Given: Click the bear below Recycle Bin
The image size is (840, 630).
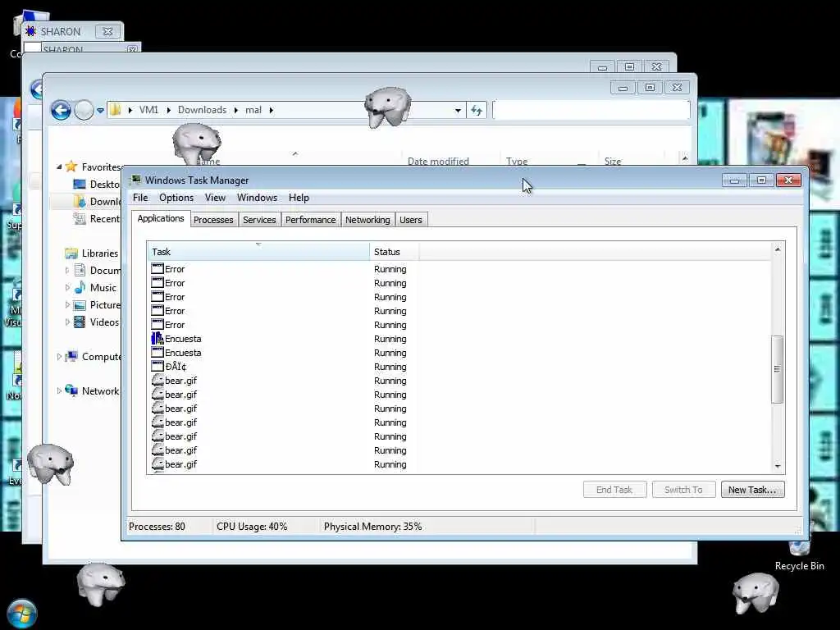Looking at the screenshot, I should click(x=756, y=593).
